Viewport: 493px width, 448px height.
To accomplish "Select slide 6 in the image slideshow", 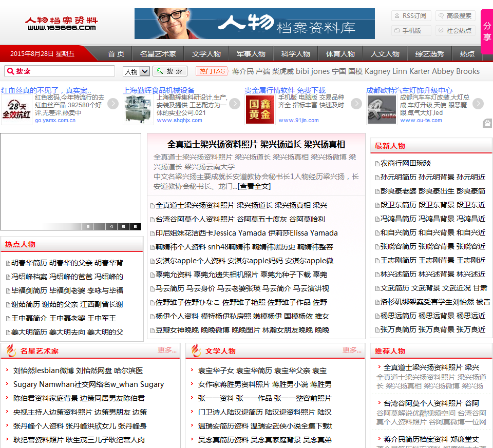I will [135, 226].
